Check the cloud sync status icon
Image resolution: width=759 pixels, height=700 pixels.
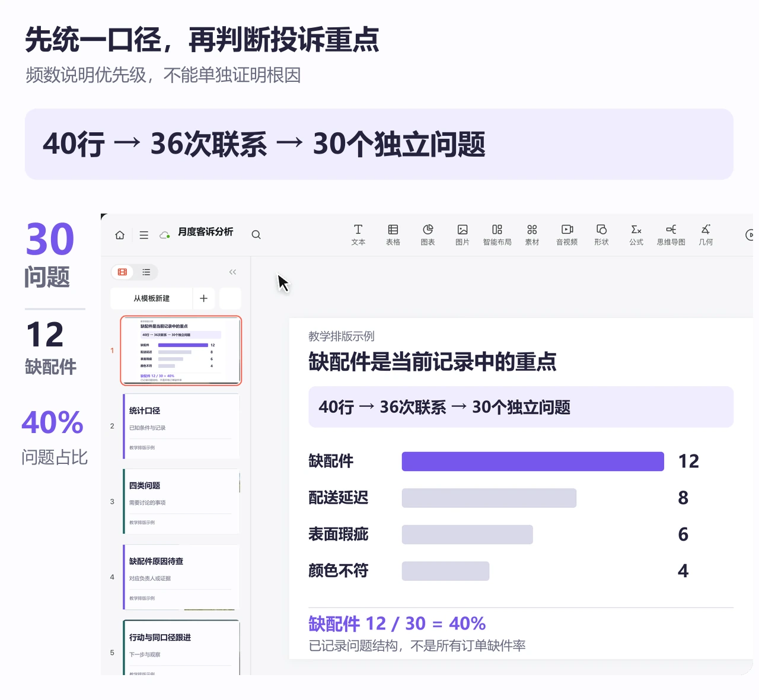tap(165, 235)
